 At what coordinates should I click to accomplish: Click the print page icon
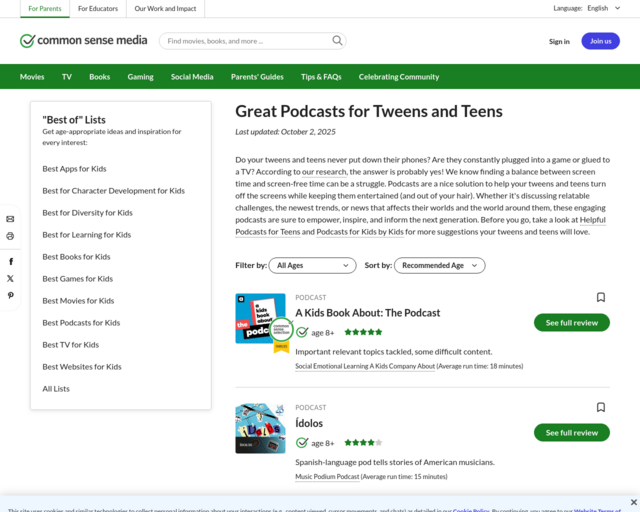pos(10,236)
